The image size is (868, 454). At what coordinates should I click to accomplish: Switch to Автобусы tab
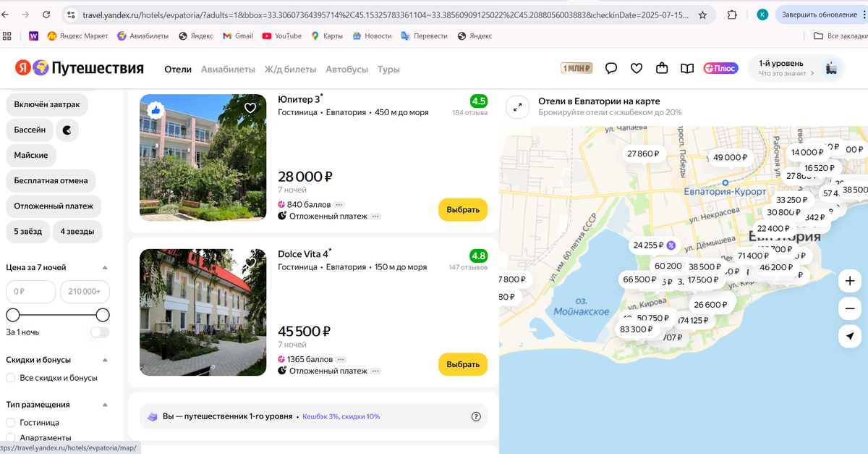[346, 70]
